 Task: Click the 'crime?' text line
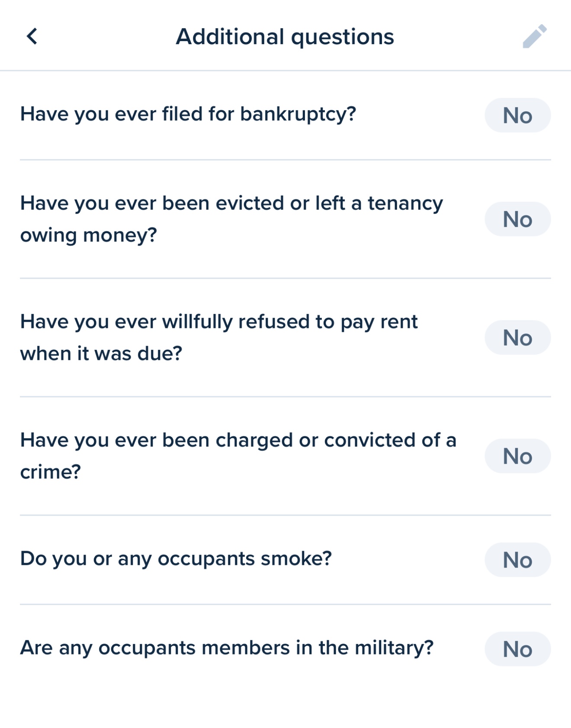(x=51, y=472)
